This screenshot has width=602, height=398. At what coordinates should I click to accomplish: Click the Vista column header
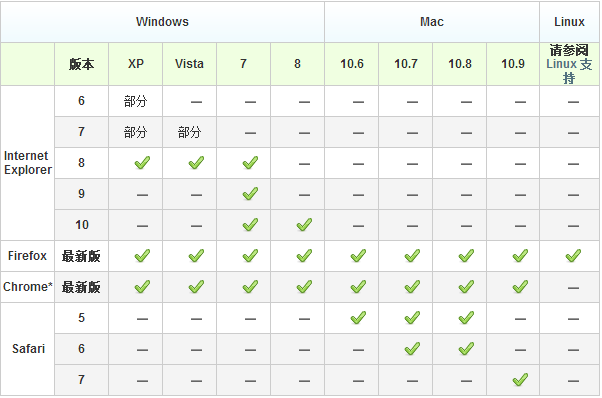(x=189, y=64)
